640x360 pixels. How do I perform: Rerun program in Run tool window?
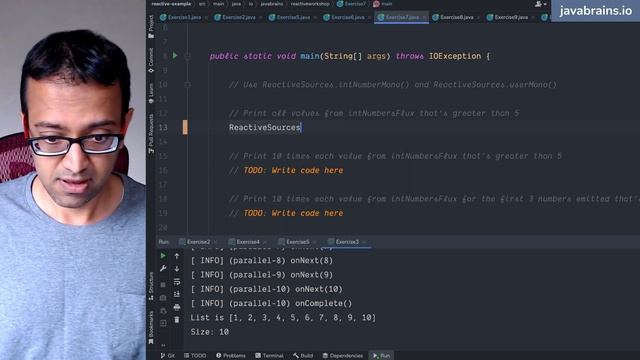163,256
